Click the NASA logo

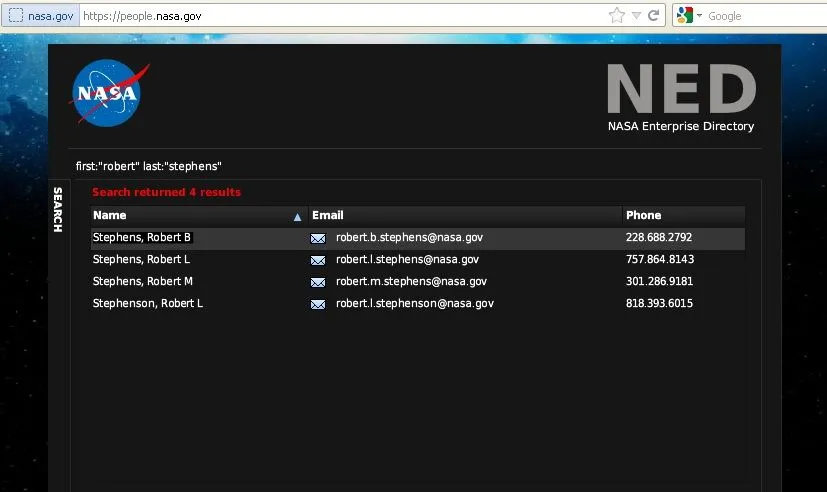(108, 93)
